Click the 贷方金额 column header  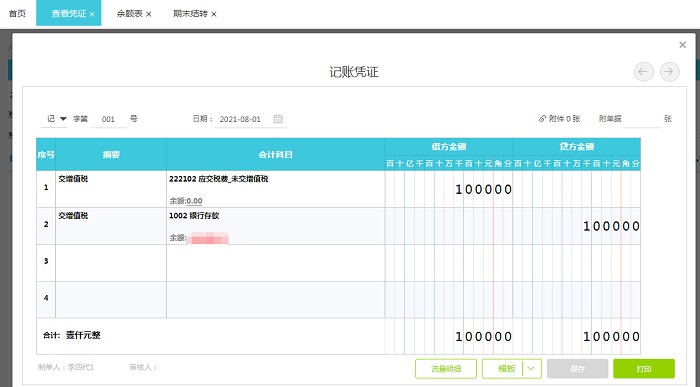point(576,146)
